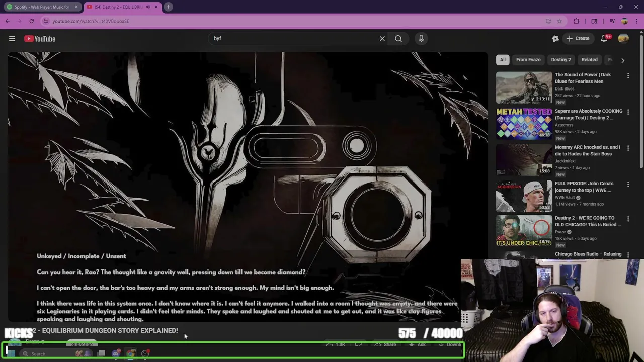
Task: Visit the Dark Blues channel name
Action: pos(565,88)
